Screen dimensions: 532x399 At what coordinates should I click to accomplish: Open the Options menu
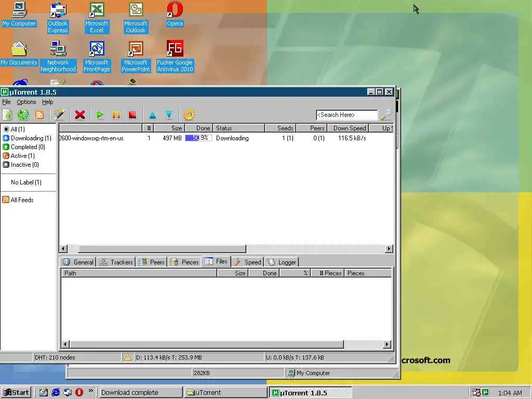[x=26, y=102]
